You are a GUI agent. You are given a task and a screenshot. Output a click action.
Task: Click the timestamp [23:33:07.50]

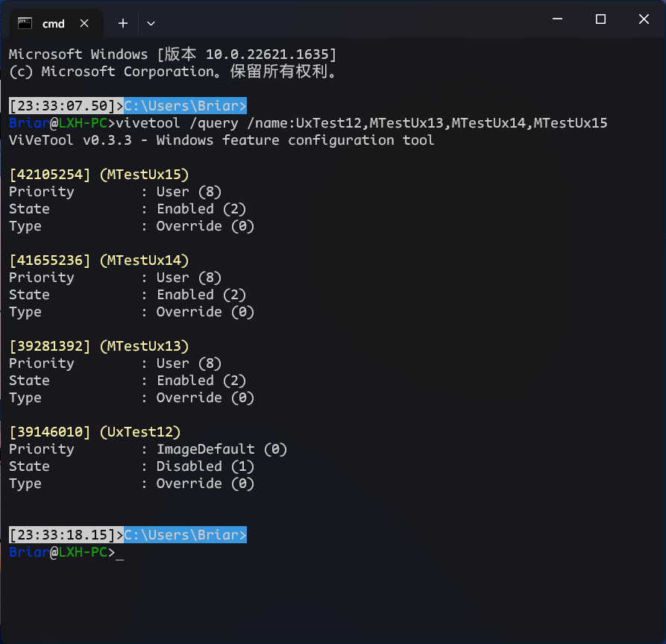[62, 106]
